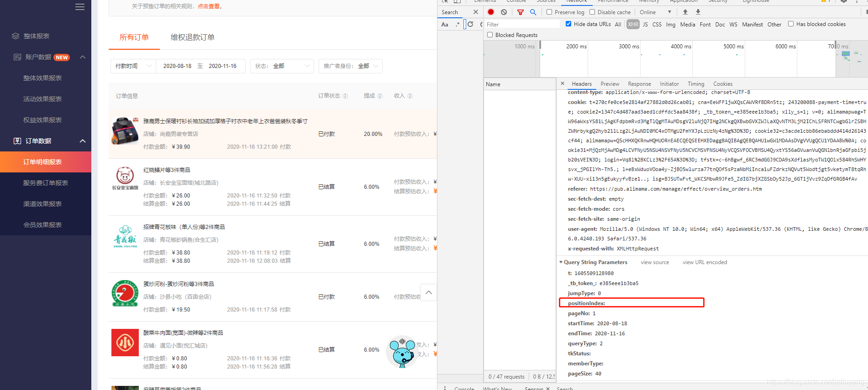Toggle match case Aa in search
Screen dimensions: 868x390
tap(445, 25)
